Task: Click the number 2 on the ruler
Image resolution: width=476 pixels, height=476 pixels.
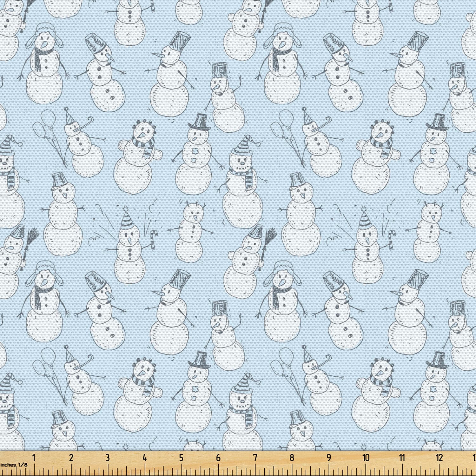Action: pyautogui.click(x=71, y=458)
